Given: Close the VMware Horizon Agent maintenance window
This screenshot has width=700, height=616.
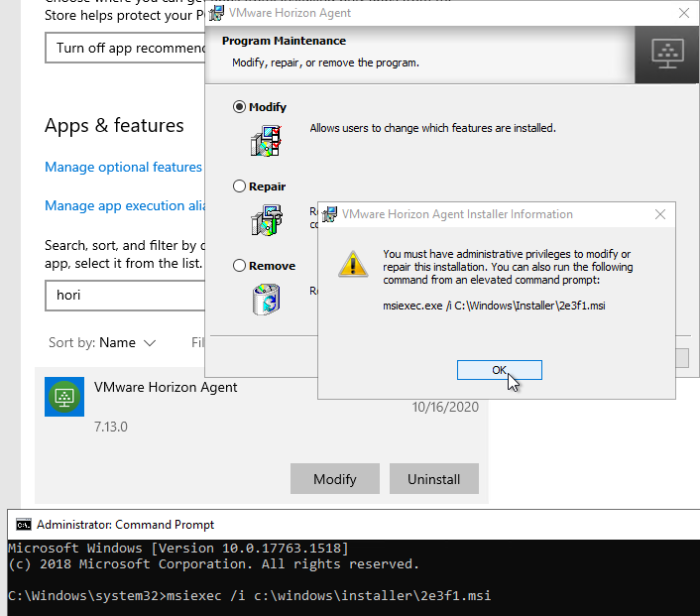Looking at the screenshot, I should (683, 14).
